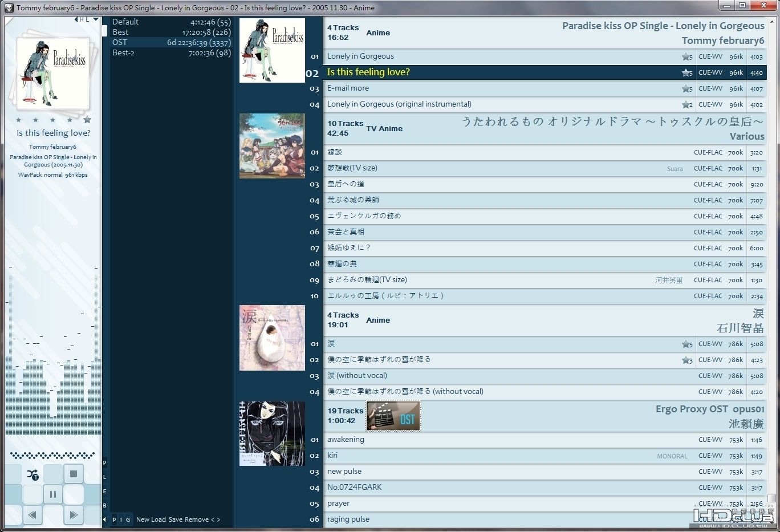Viewport: 780px width, 532px height.
Task: Click the rating star on '涙' track 01
Action: point(686,344)
